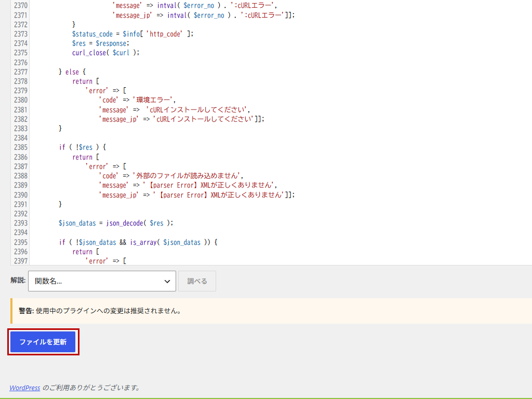Click return [ on line 2386
This screenshot has height=399, width=532.
tap(86, 157)
